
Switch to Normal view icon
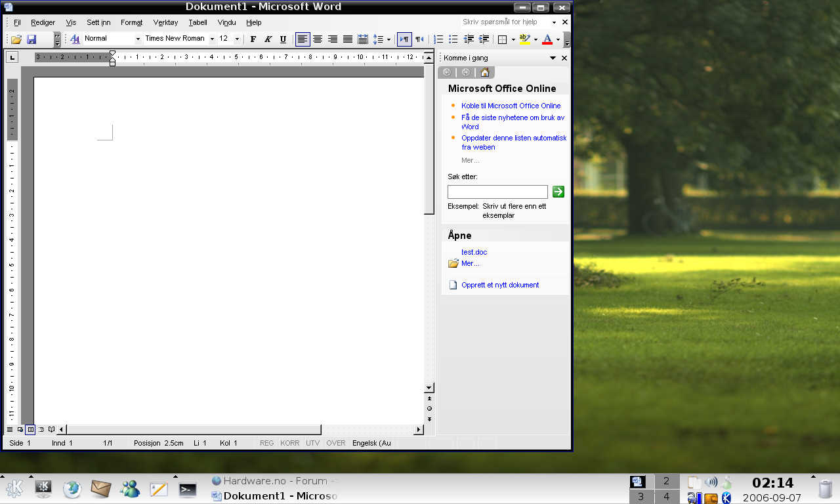tap(10, 429)
